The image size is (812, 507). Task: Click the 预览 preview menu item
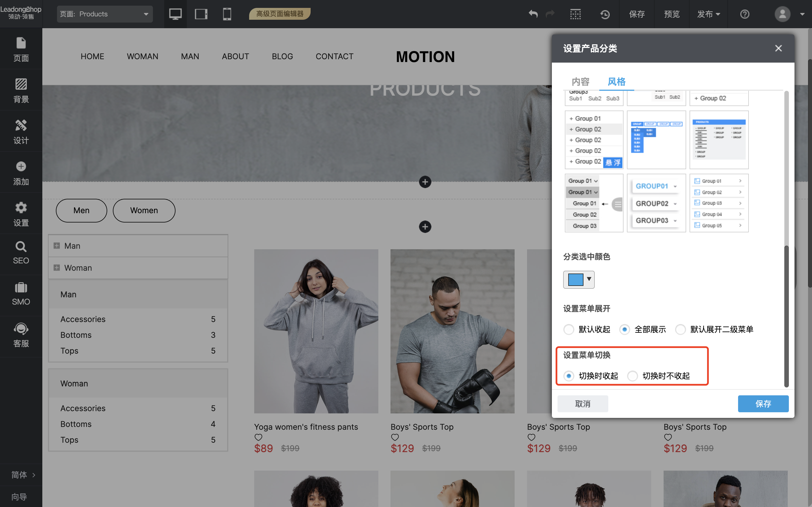[671, 14]
